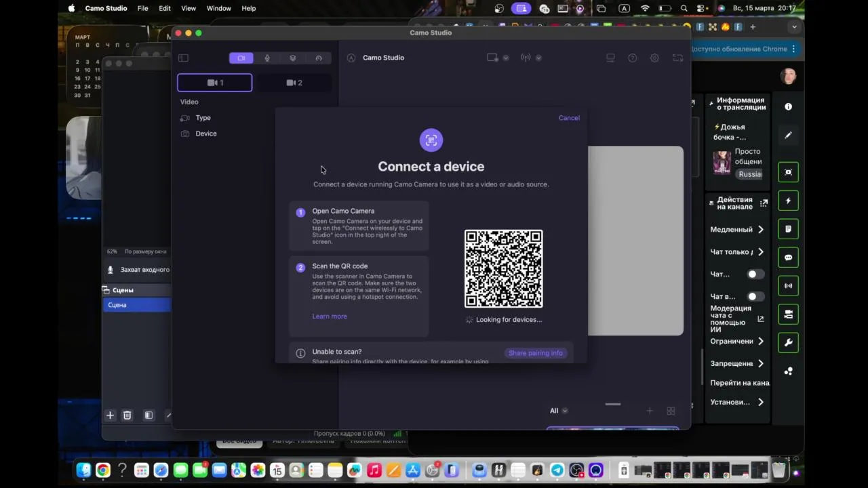This screenshot has width=868, height=488.
Task: Switch to the microphone settings tab
Action: click(267, 58)
